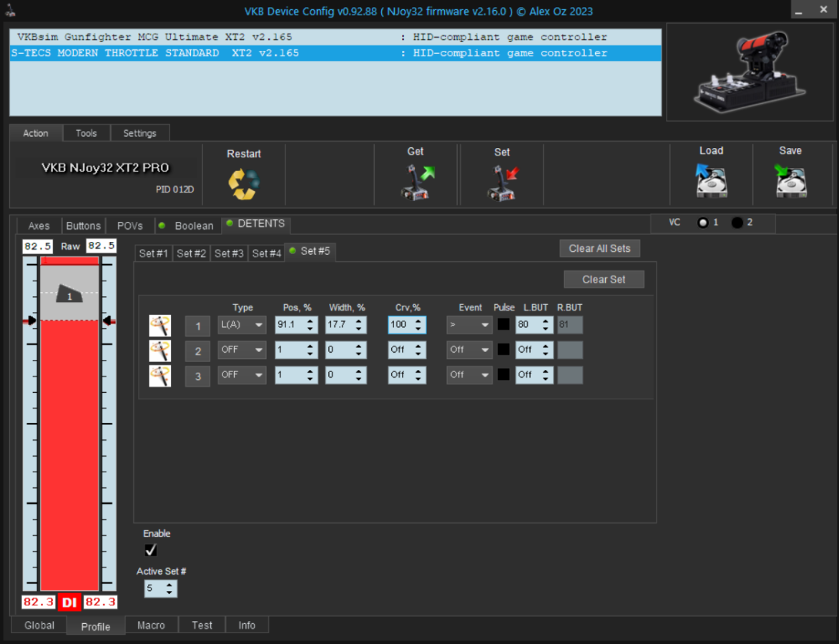Click the Load profile disk icon

pos(711,180)
